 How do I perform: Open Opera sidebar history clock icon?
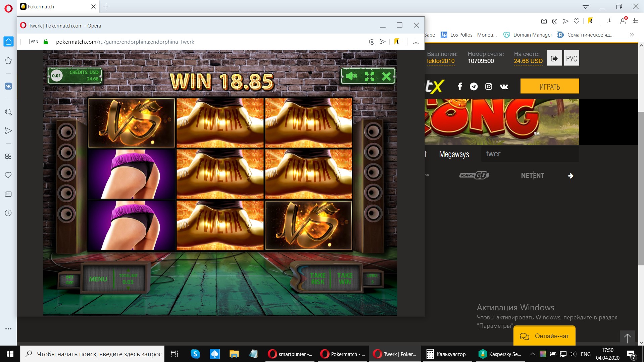(8, 213)
